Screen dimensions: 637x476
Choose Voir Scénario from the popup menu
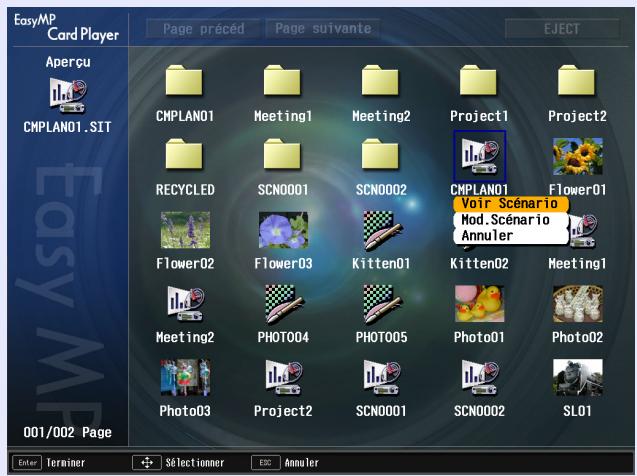tap(511, 203)
